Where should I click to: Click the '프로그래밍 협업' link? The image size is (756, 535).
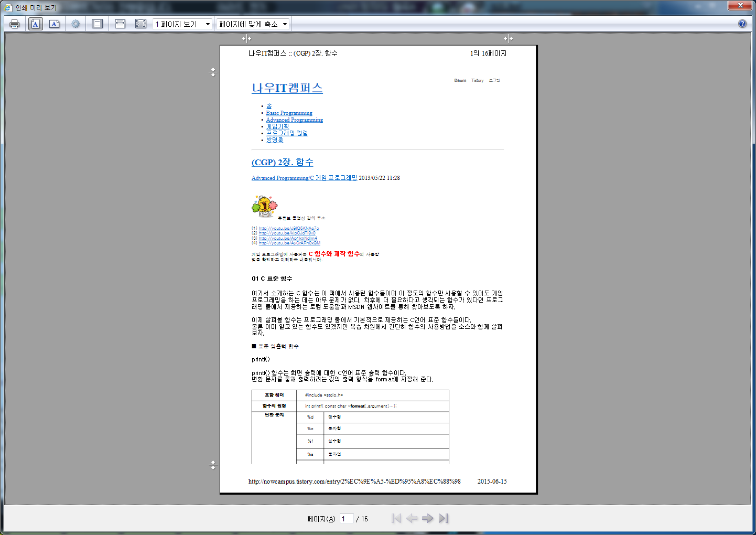287,133
